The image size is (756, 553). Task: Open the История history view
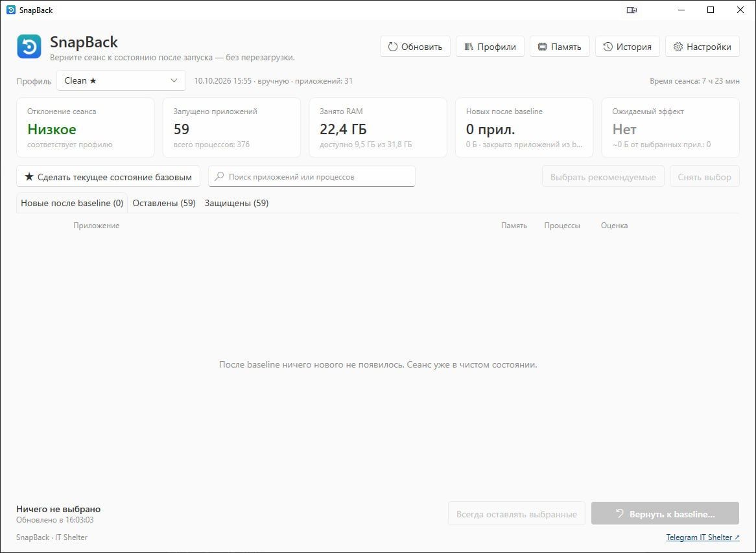tap(627, 47)
